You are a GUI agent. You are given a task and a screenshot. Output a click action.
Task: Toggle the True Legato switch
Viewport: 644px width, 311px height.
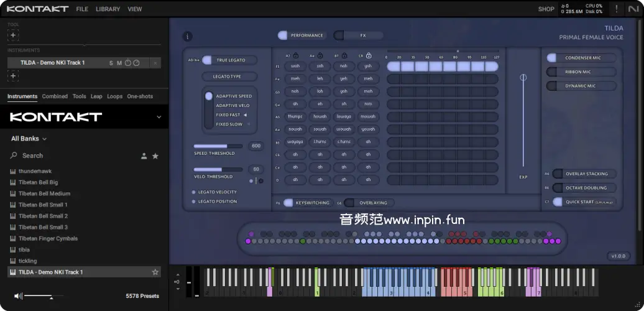(x=208, y=60)
